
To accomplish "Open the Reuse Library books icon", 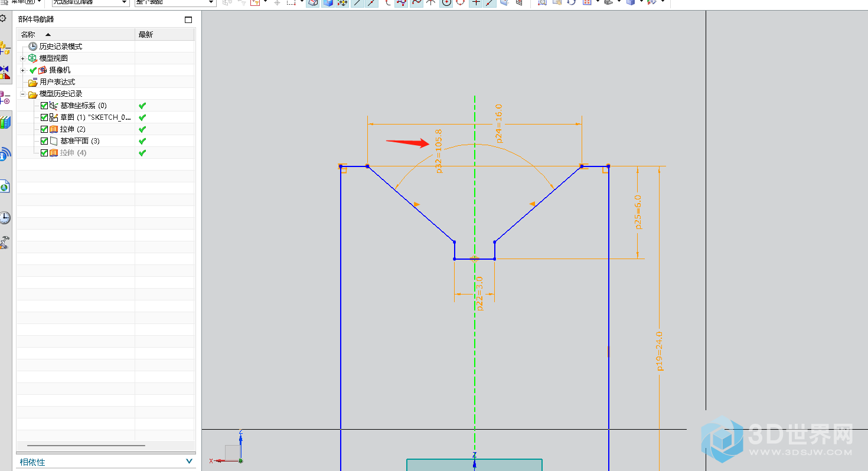I will (x=5, y=123).
